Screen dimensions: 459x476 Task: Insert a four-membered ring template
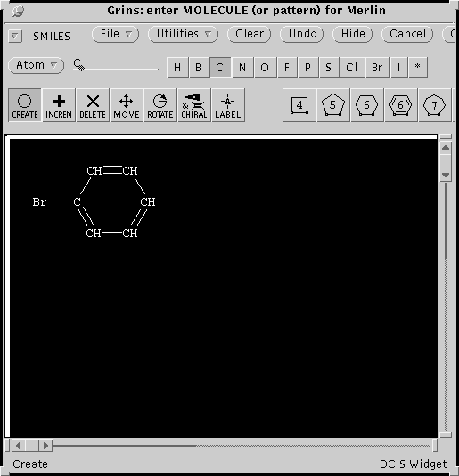299,105
